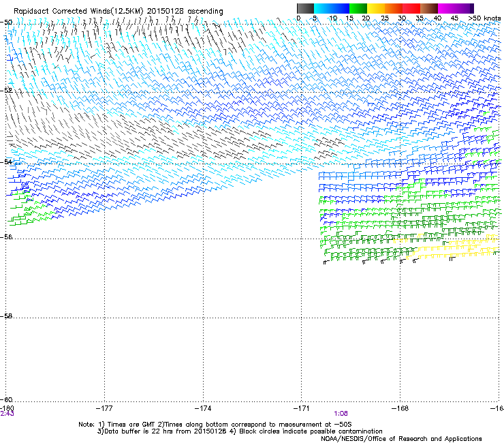This screenshot has width=504, height=443.
Task: Click the 'Data buffer is 22 hrs' note line
Action: pos(240,431)
